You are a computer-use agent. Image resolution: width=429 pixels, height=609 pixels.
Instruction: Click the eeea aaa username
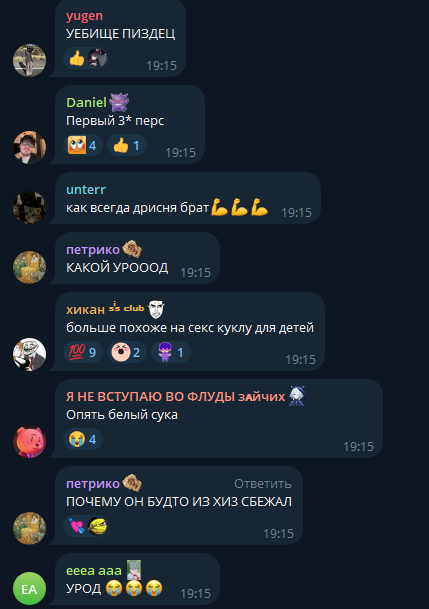click(94, 571)
